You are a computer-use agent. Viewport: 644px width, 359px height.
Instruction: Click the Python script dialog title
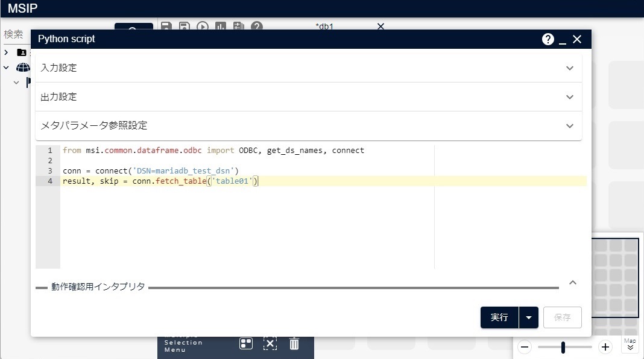(x=66, y=39)
